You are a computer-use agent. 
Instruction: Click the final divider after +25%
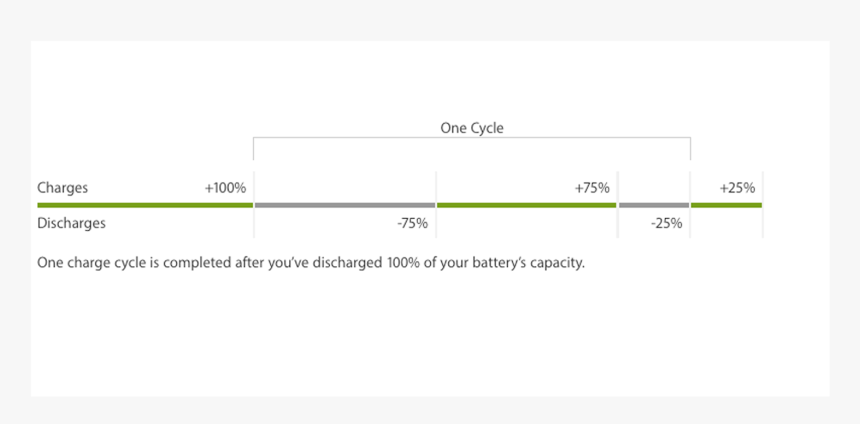point(763,204)
